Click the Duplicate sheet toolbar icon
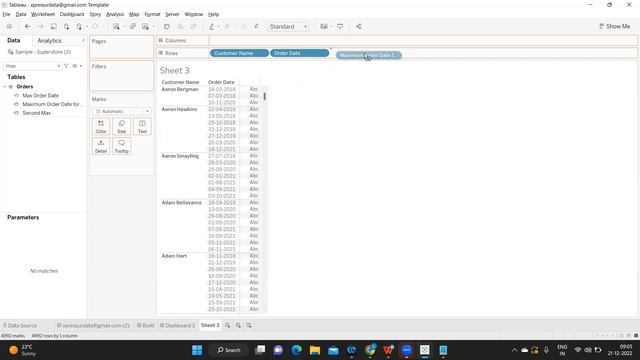 point(133,27)
